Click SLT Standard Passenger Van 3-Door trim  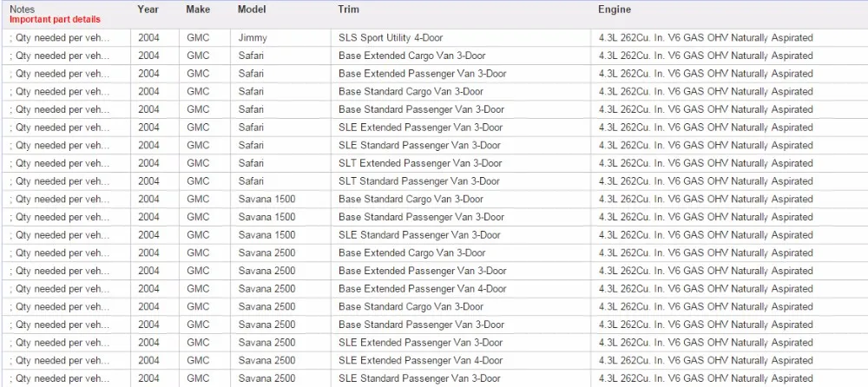click(x=418, y=181)
